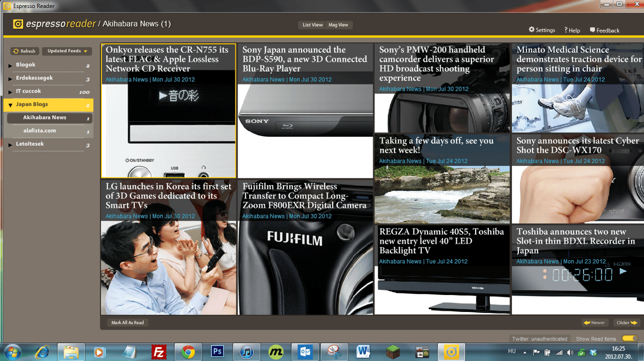This screenshot has width=644, height=361.
Task: Click the fist Cyber Shot image
Action: (x=577, y=195)
